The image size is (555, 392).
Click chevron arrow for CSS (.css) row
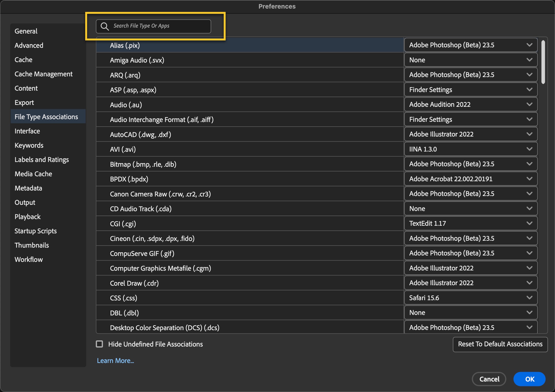(x=529, y=298)
